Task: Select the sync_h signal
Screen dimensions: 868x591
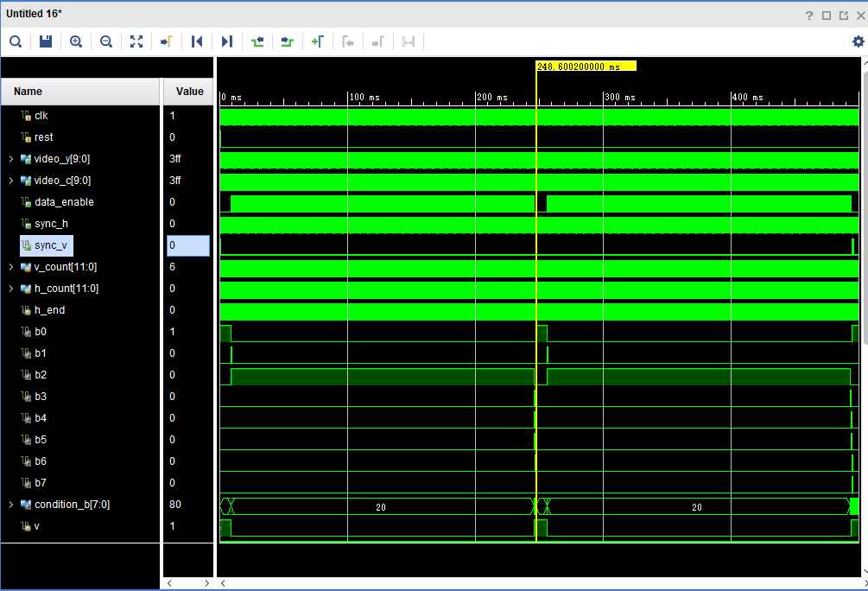Action: pos(51,224)
